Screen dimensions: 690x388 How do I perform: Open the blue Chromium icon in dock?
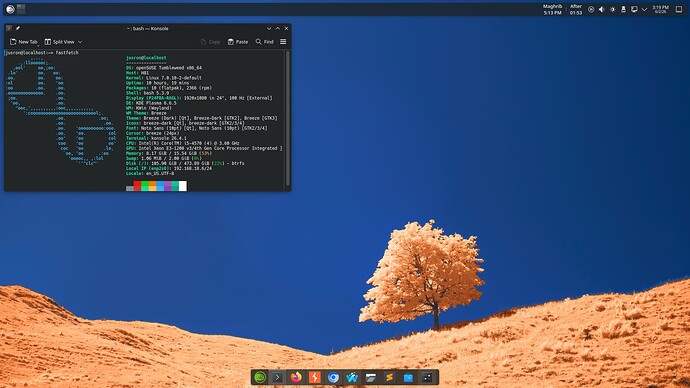tap(333, 377)
